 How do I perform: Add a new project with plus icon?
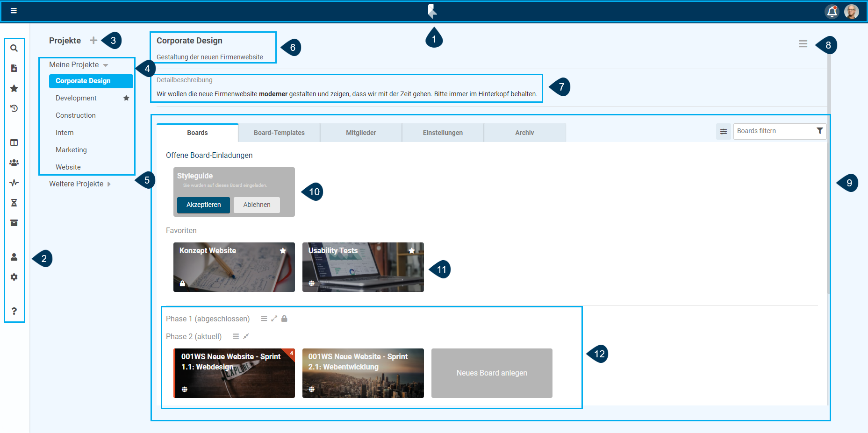93,41
